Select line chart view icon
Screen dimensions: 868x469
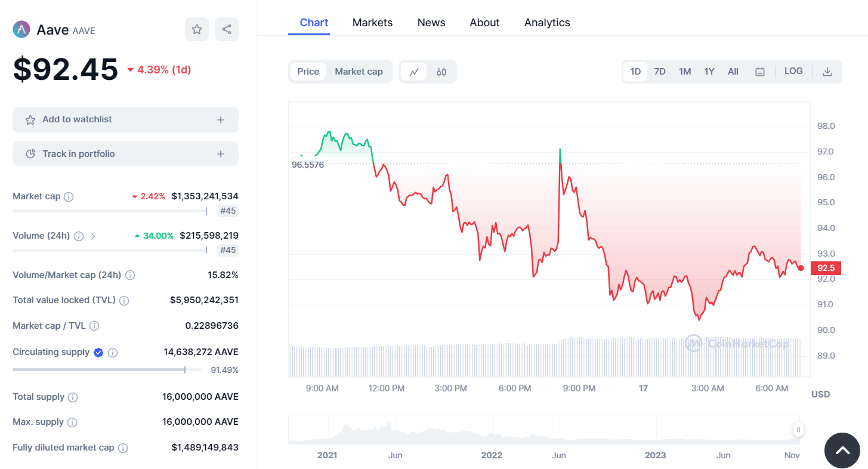pyautogui.click(x=414, y=72)
